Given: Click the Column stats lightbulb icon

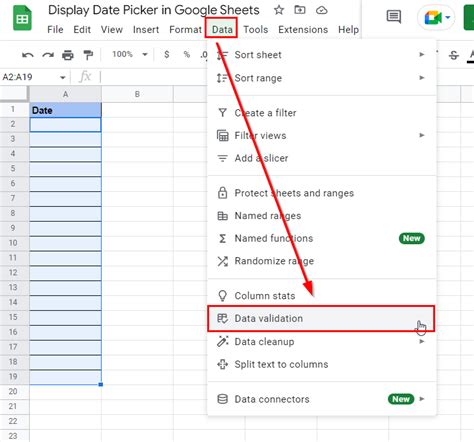Looking at the screenshot, I should tap(222, 296).
